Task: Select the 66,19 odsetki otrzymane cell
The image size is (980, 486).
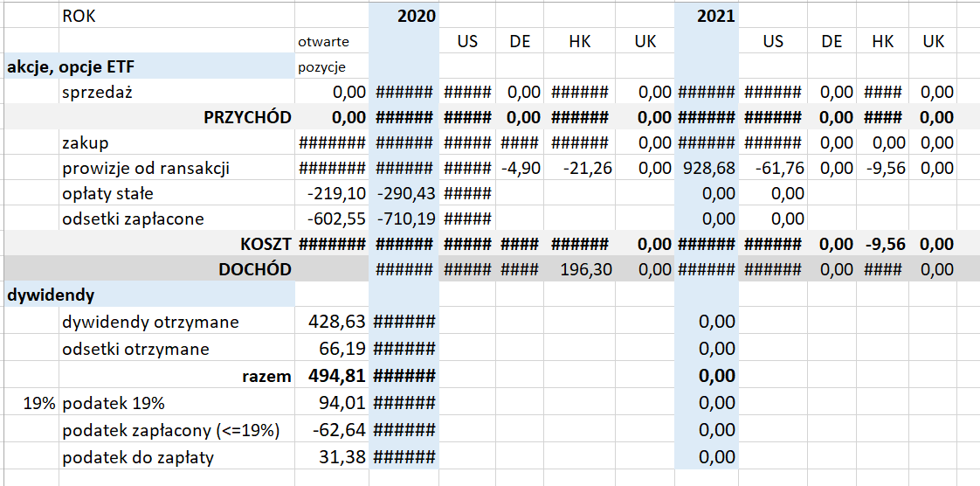Action: [x=332, y=349]
